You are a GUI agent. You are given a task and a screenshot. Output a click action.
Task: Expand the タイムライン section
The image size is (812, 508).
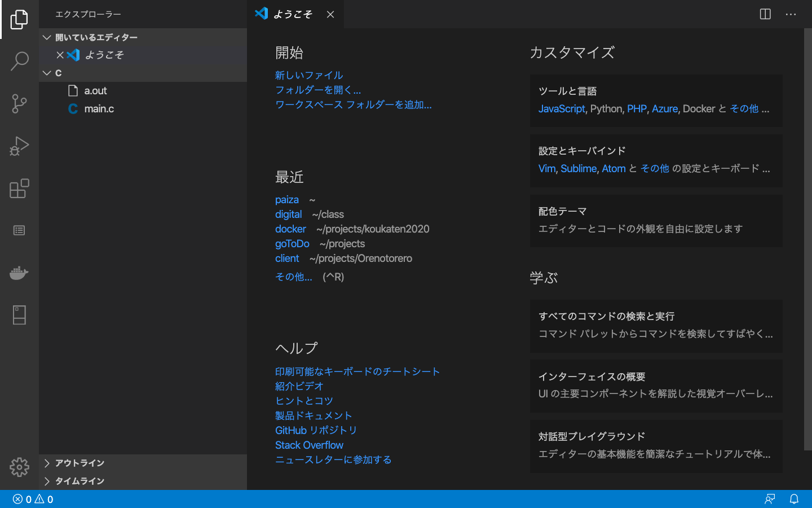coord(143,481)
